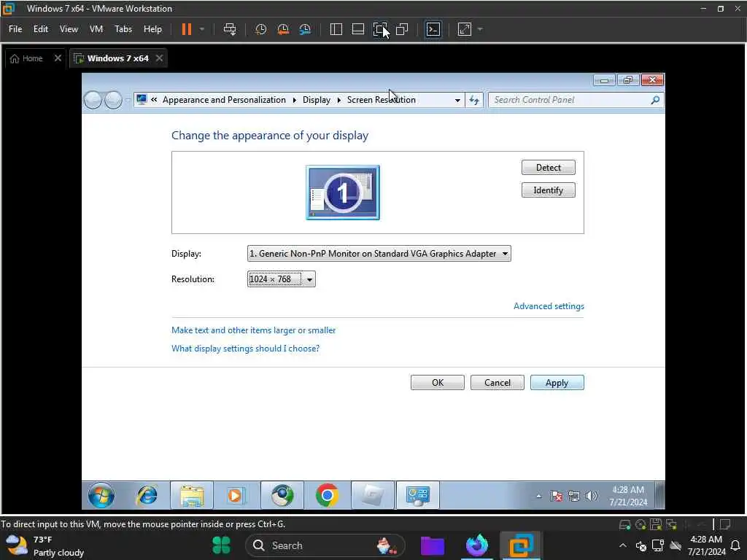The image size is (747, 560).
Task: Click the guest volume speaker icon
Action: [591, 496]
